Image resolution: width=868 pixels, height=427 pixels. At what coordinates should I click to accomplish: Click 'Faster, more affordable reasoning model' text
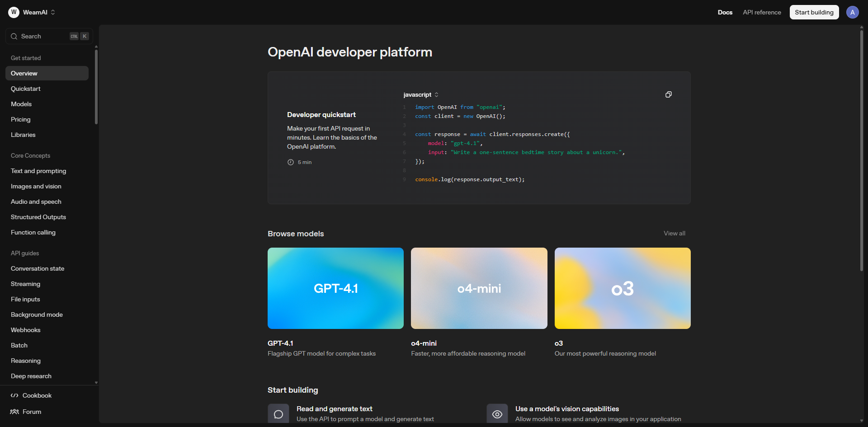pyautogui.click(x=468, y=354)
